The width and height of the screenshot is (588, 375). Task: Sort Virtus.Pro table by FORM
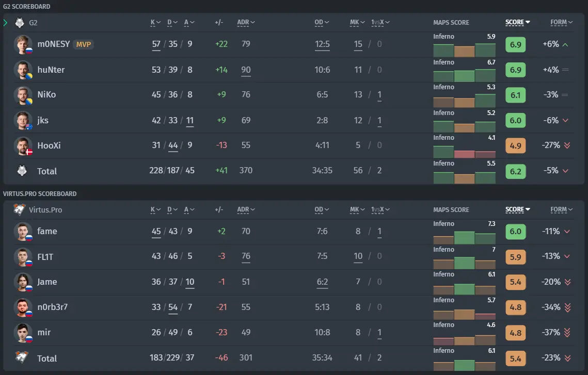click(561, 210)
